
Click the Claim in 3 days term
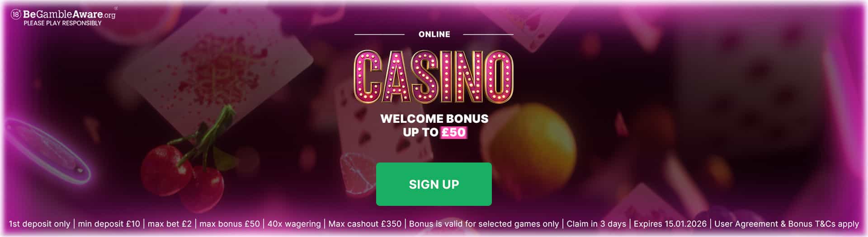(x=596, y=224)
